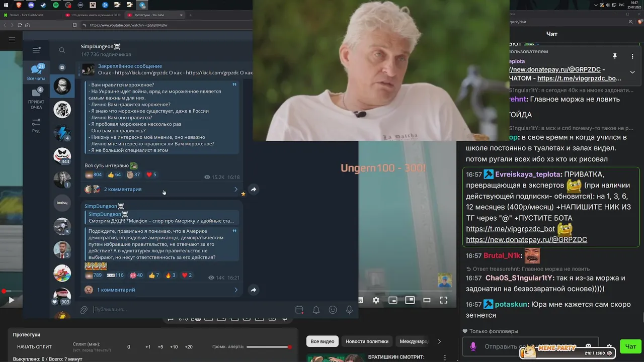Select the 'Все чаты' folder in Telegram
Viewport: 644px width, 362px height.
[x=36, y=73]
